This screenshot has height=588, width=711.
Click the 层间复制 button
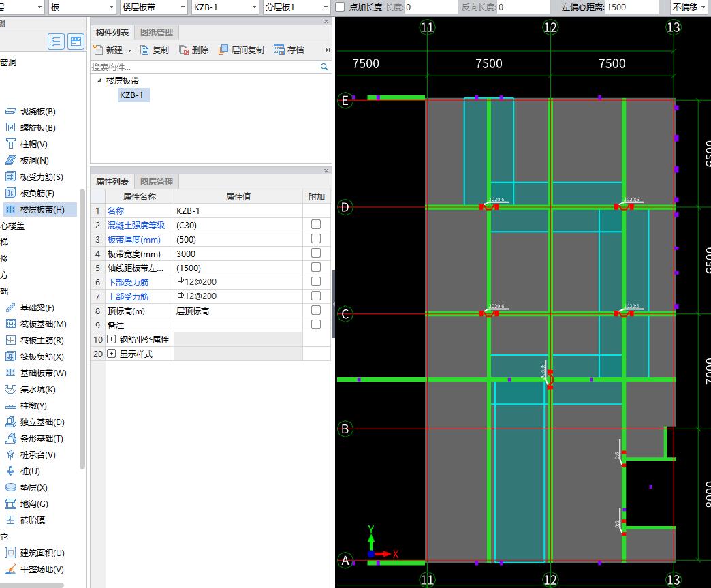tap(241, 50)
